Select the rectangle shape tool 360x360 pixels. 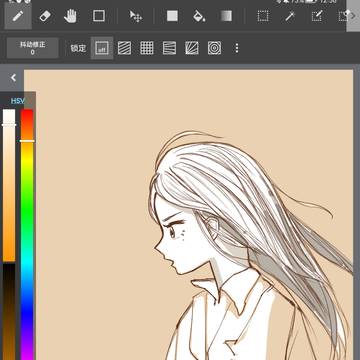(x=99, y=16)
